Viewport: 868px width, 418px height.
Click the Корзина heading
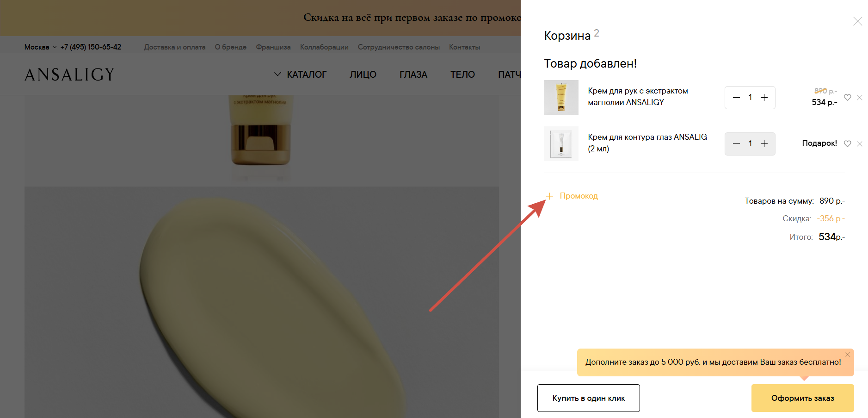(x=567, y=36)
